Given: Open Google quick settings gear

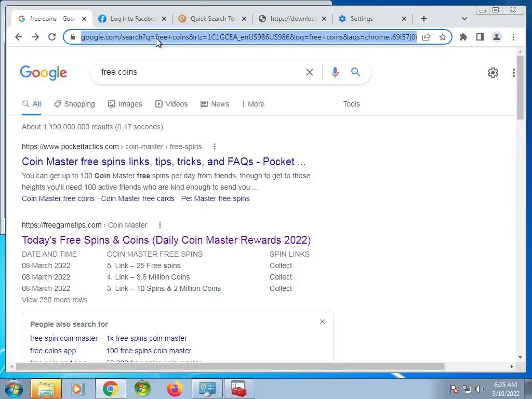Looking at the screenshot, I should coord(493,73).
